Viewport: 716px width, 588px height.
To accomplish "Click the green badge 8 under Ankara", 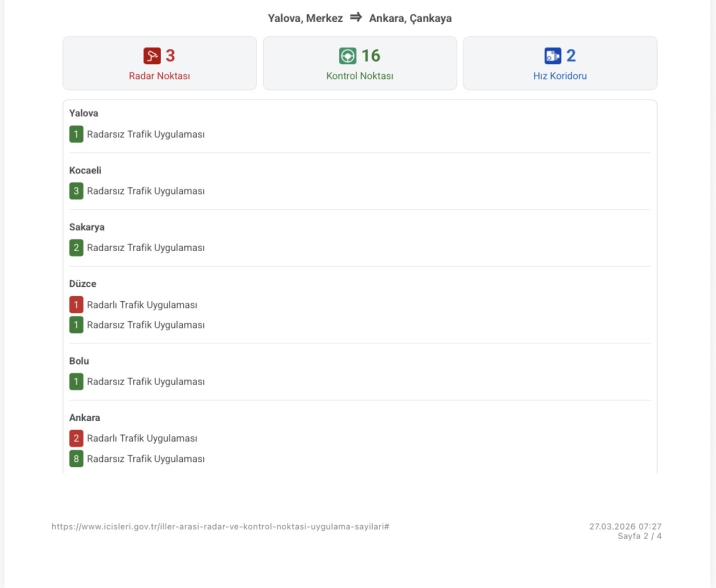I will [x=76, y=459].
